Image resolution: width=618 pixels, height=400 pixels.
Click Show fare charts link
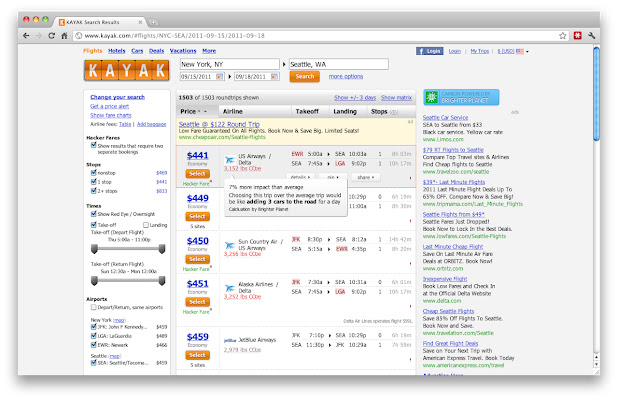click(111, 115)
